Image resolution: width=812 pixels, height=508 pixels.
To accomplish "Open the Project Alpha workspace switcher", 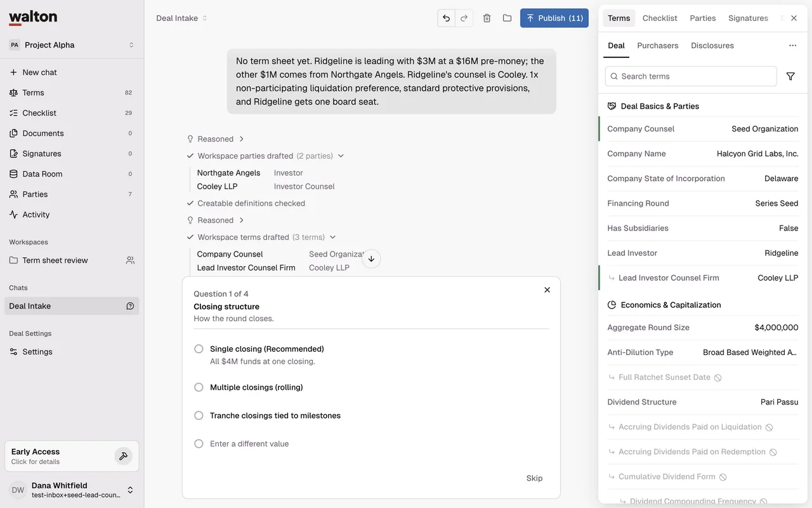I will [x=72, y=45].
